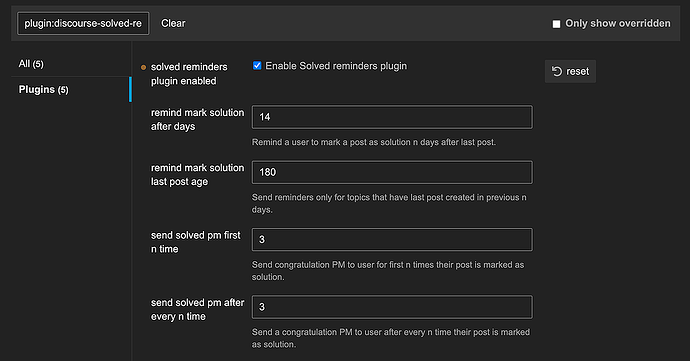Select the 'send solved pm after every n time' field

[392, 307]
